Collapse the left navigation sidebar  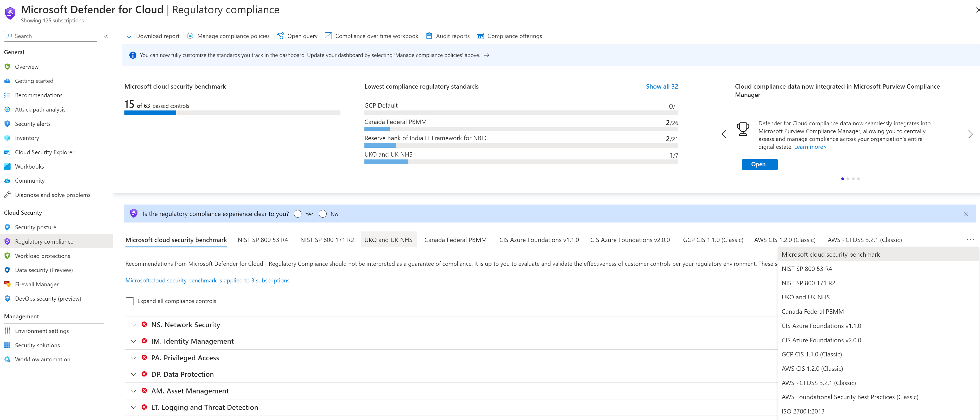[x=106, y=36]
